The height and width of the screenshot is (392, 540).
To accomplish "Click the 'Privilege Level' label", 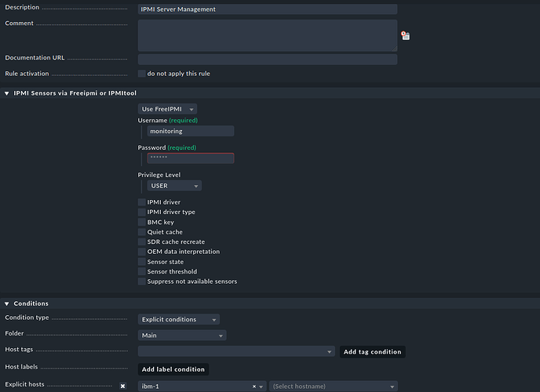I will click(x=159, y=175).
